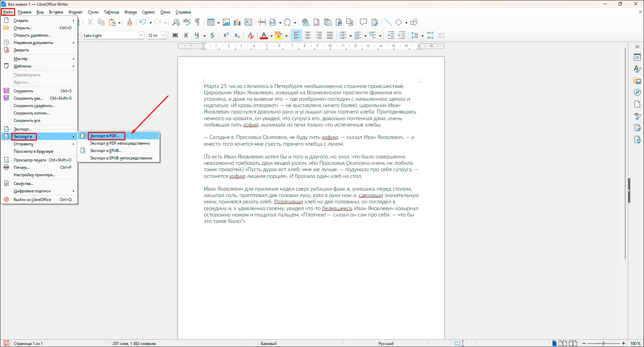Click the Basic Shapes diamond icon

[x=399, y=22]
